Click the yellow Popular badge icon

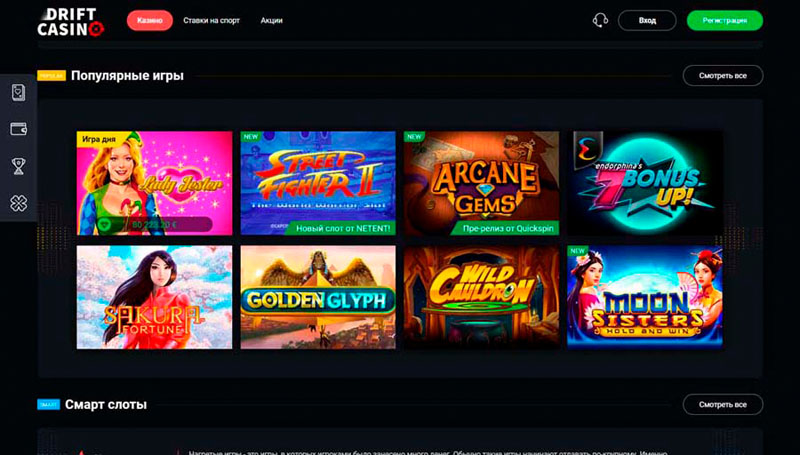[x=51, y=76]
